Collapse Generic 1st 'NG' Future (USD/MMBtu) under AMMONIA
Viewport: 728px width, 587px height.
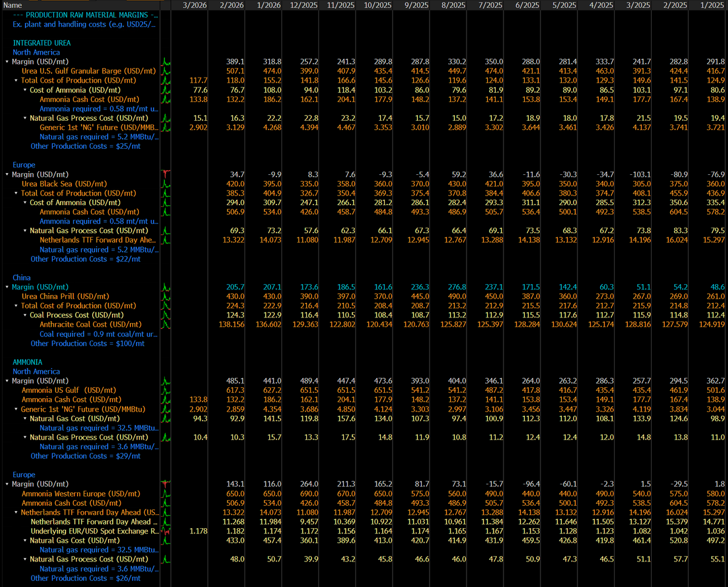pyautogui.click(x=16, y=409)
